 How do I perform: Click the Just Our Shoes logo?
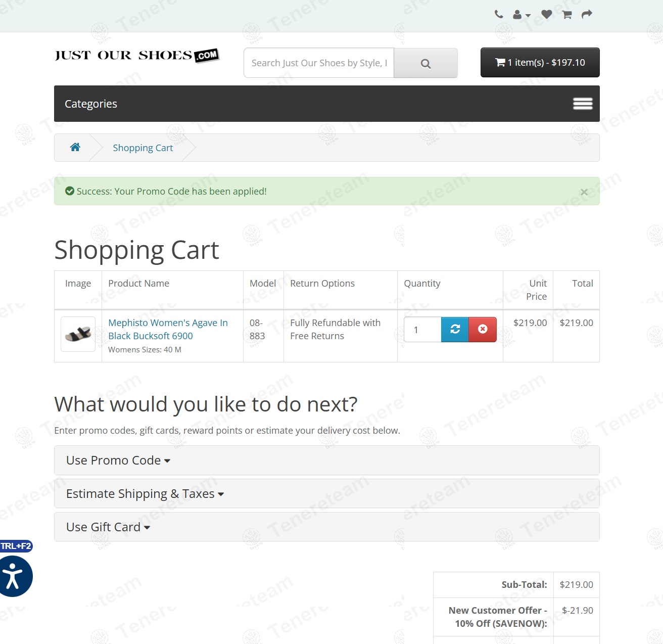[137, 56]
